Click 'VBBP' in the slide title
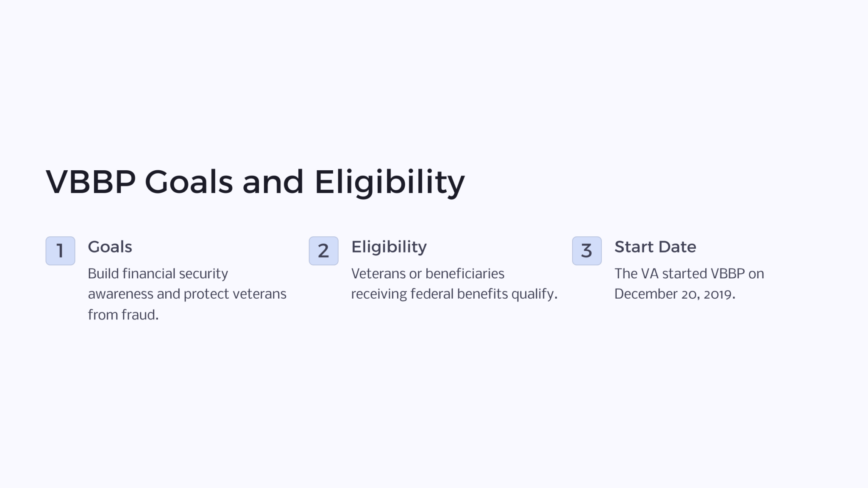 [91, 182]
